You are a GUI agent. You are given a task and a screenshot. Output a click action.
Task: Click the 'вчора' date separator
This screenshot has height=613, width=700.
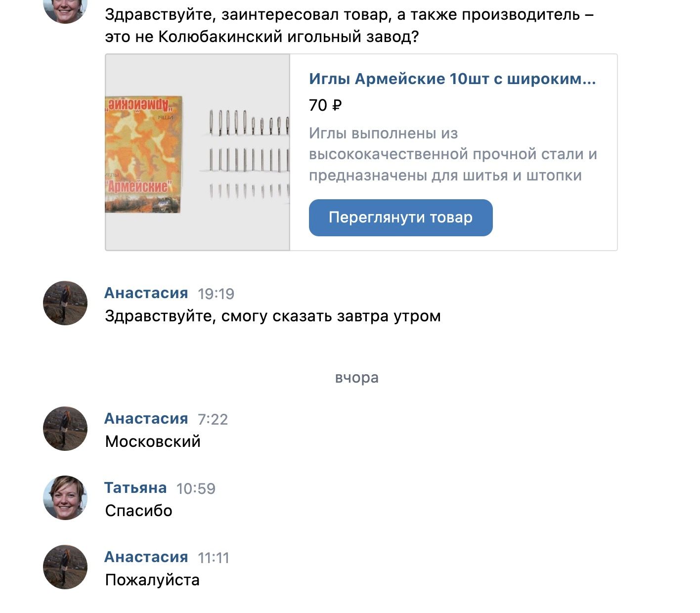(356, 378)
